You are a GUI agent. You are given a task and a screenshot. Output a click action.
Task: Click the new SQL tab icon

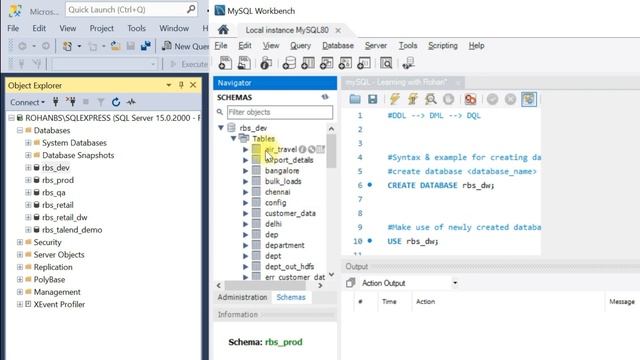[x=225, y=63]
